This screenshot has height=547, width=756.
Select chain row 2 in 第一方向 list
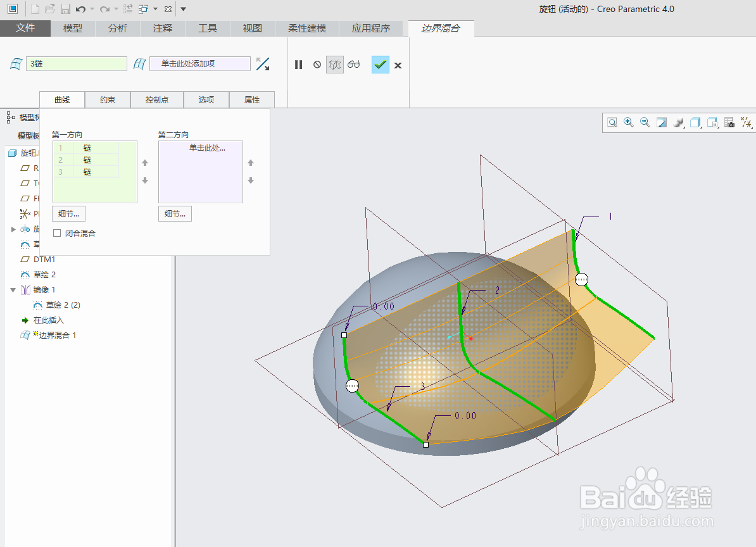click(86, 160)
